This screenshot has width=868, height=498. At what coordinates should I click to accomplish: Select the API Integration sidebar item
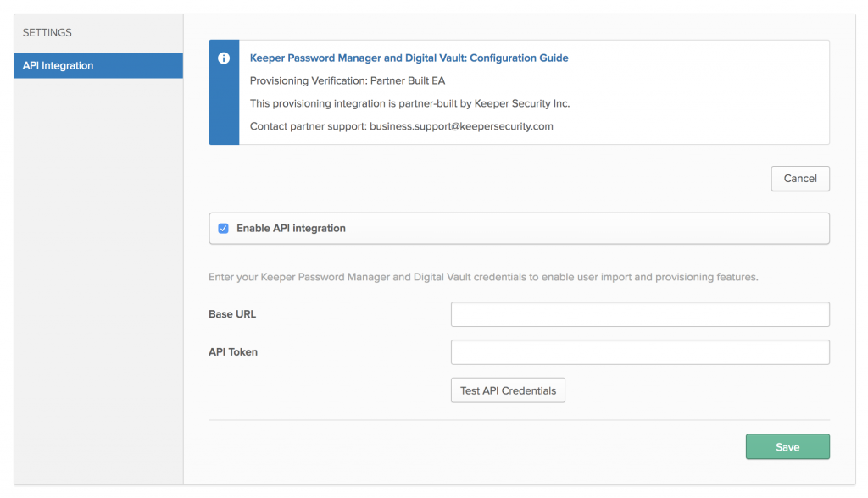click(x=98, y=66)
